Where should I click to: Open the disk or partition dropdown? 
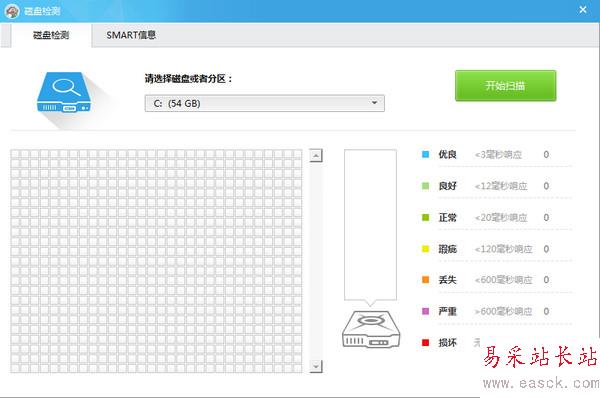coord(264,103)
